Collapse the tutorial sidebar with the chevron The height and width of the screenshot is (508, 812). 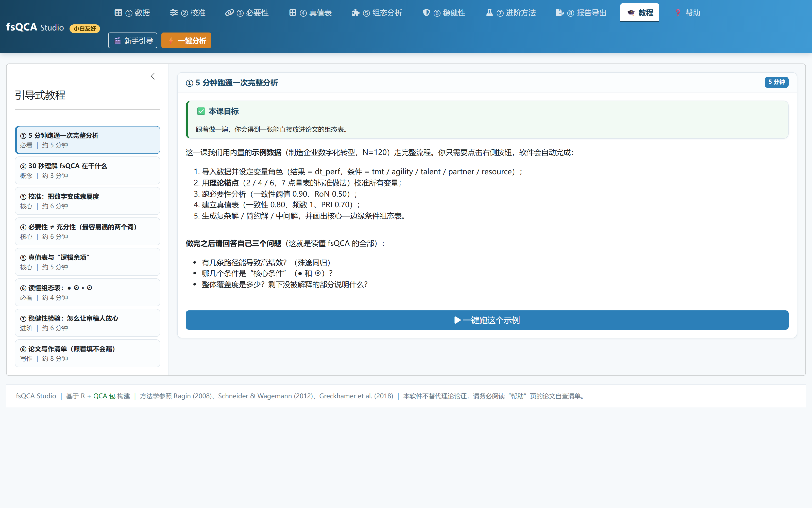153,77
